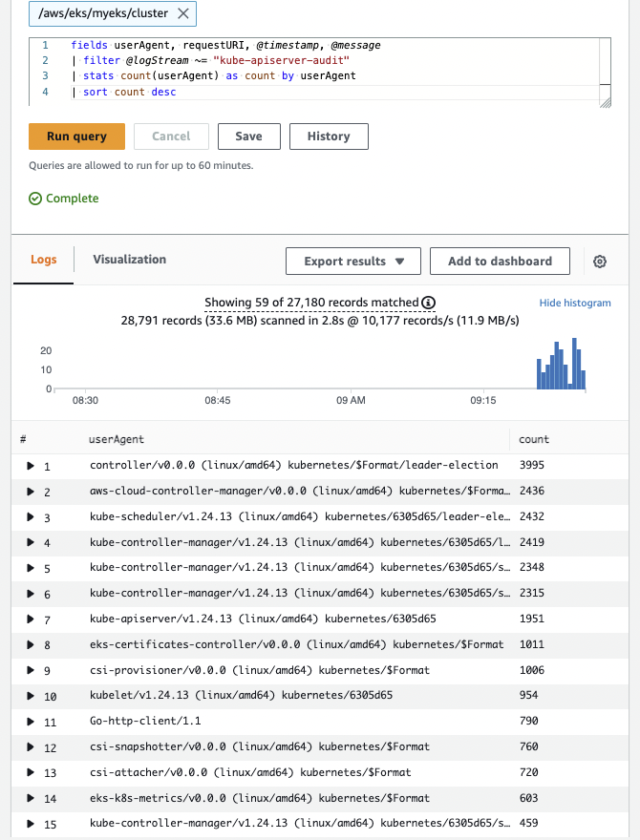Click the histogram bars near 09:15
640x840 pixels.
coord(562,364)
